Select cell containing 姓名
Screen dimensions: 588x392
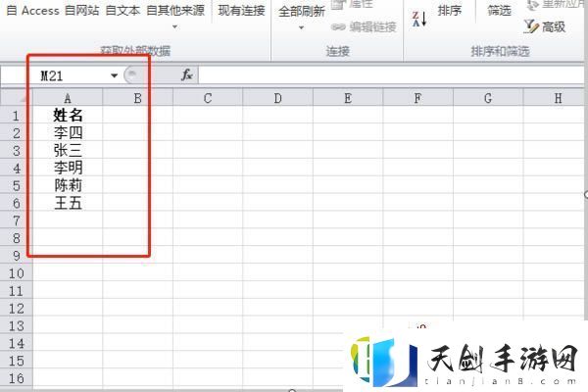[x=68, y=115]
